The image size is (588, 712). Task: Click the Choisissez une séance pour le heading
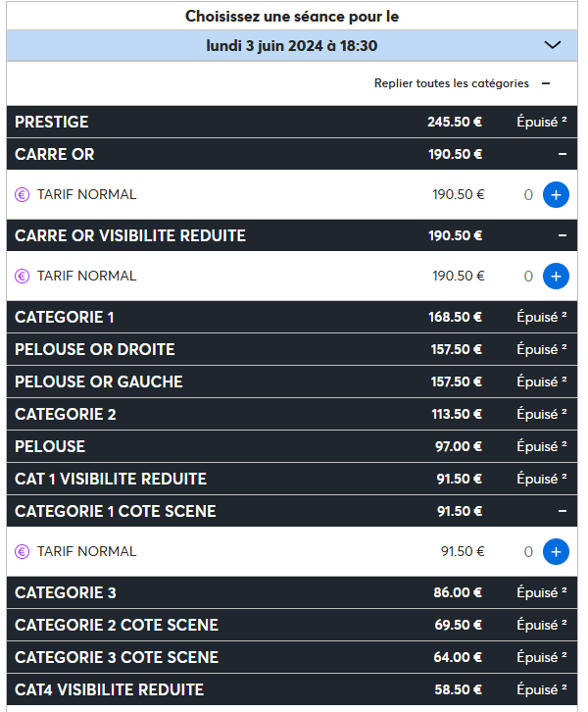[292, 17]
